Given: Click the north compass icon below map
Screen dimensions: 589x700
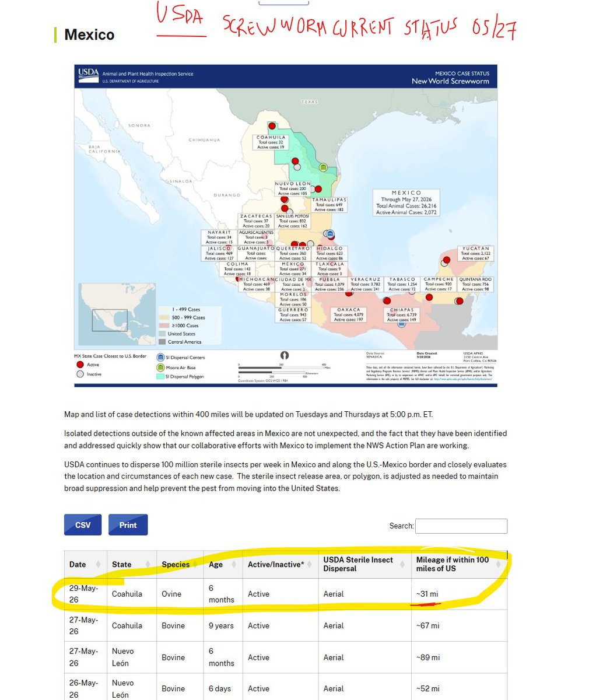Looking at the screenshot, I should (x=285, y=355).
